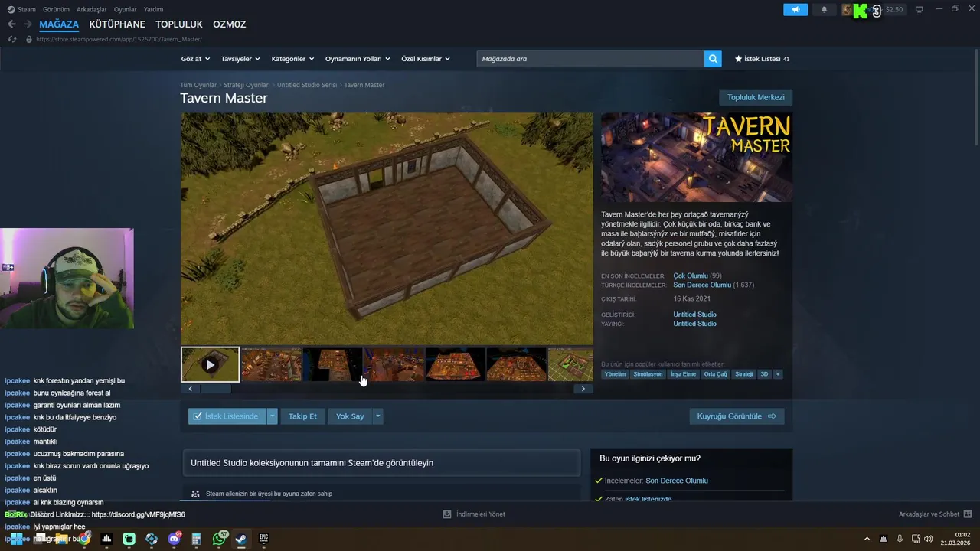Click the download manager icon
980x551 pixels.
tap(447, 514)
